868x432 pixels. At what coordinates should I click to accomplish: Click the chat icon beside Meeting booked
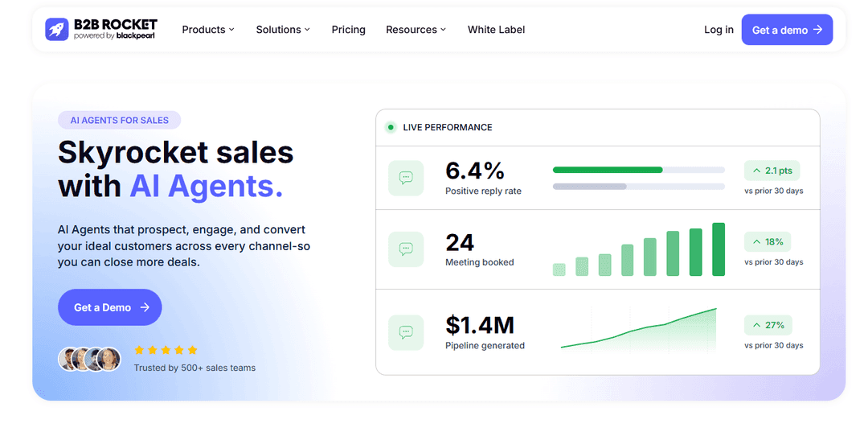tap(406, 249)
